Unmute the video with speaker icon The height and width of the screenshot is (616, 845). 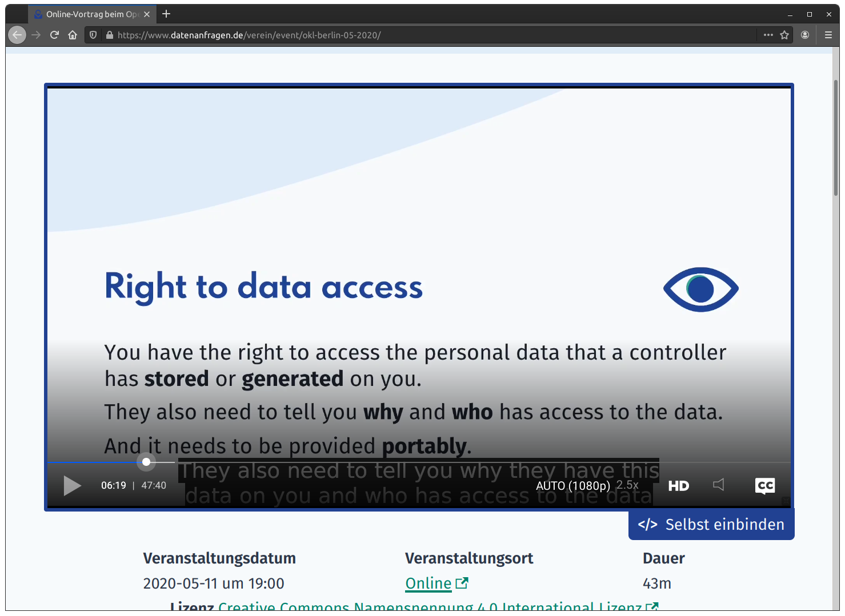point(719,485)
